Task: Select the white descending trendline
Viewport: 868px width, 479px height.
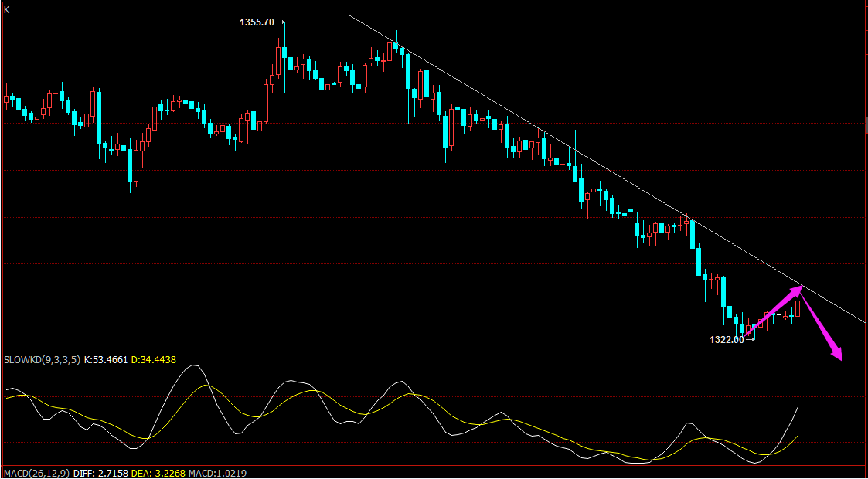Action: tap(606, 168)
